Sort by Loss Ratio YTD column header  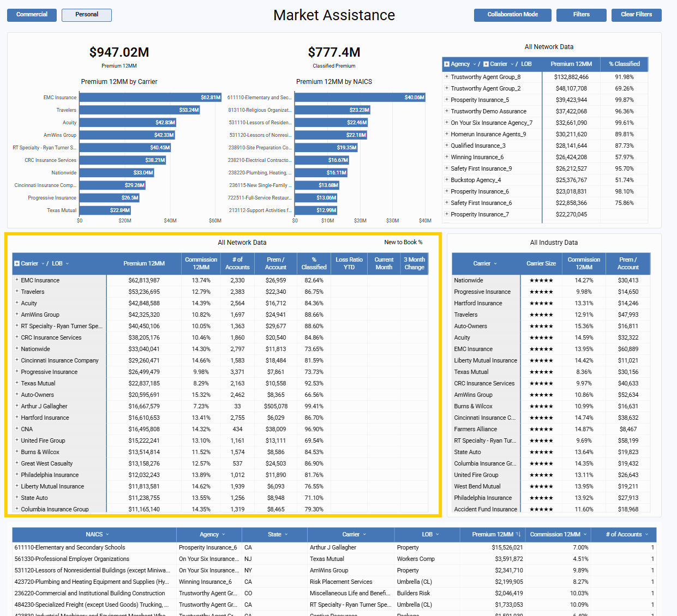(x=349, y=263)
